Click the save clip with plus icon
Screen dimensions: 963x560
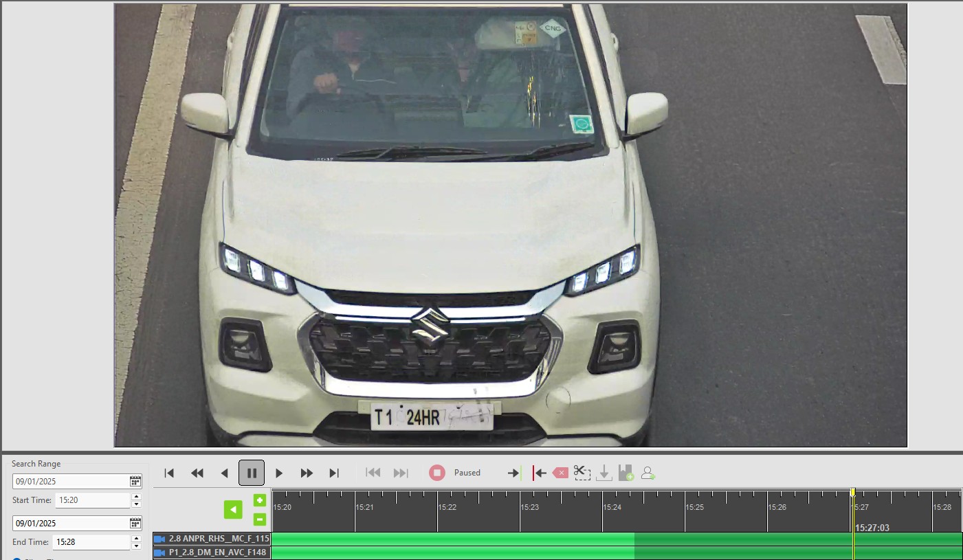tap(626, 472)
